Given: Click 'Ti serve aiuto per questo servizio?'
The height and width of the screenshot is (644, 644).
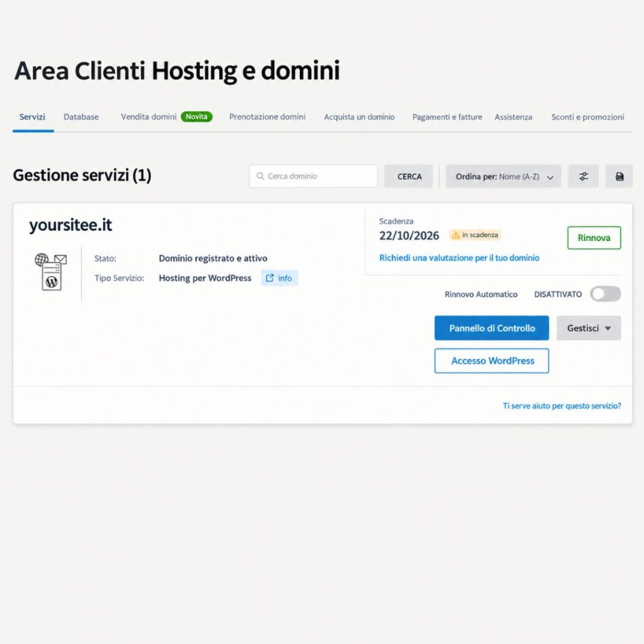Looking at the screenshot, I should click(x=562, y=406).
